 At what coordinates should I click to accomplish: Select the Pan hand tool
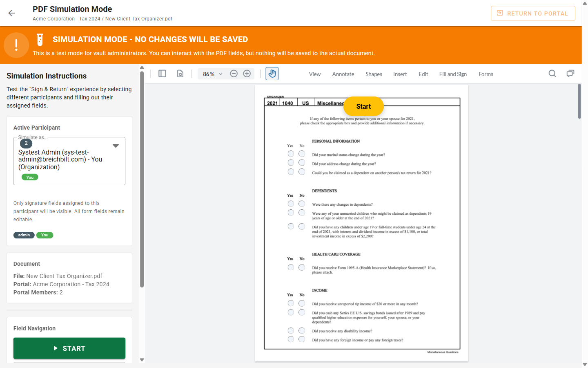272,74
